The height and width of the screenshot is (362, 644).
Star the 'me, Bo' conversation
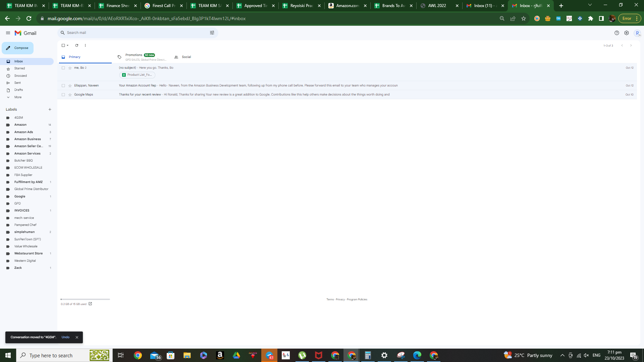[x=70, y=68]
